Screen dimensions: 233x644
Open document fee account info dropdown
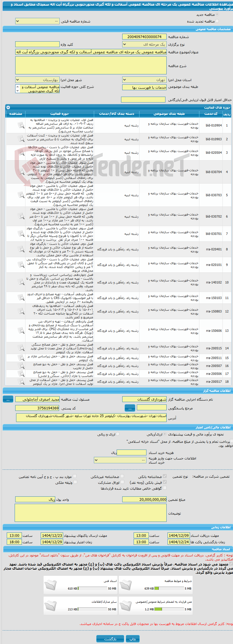(120, 460)
